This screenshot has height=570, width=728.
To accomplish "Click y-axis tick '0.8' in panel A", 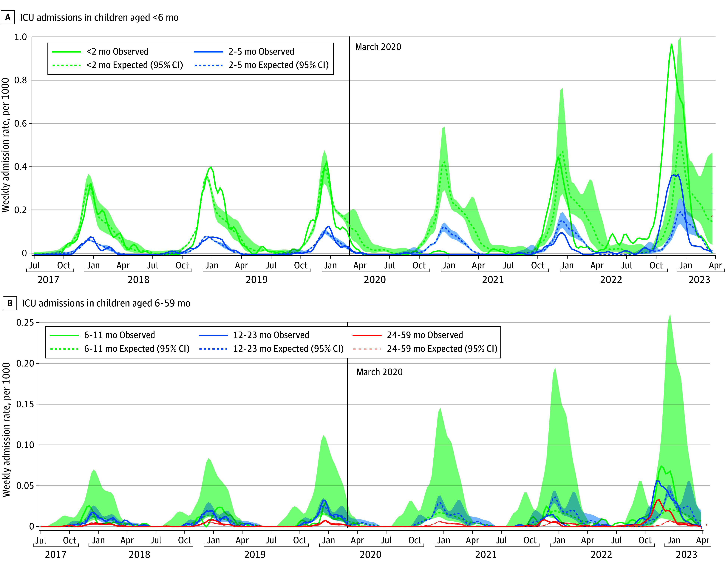I will [x=21, y=80].
